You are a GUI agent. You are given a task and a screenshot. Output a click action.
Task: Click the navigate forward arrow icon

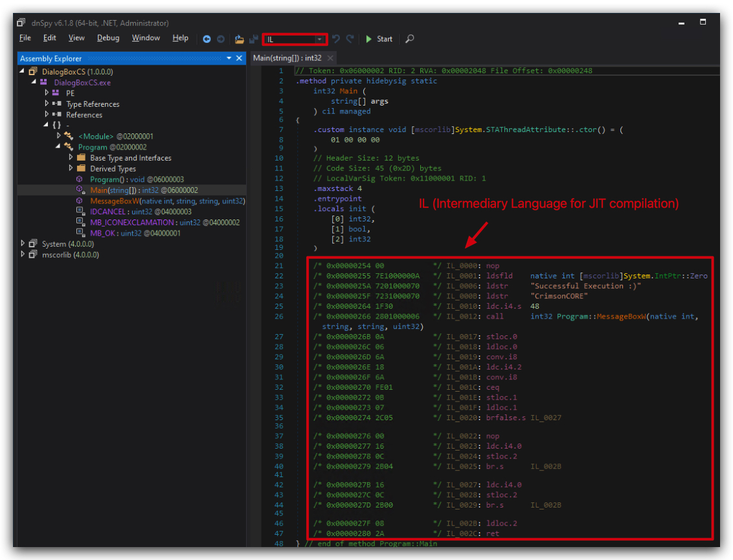tap(221, 39)
